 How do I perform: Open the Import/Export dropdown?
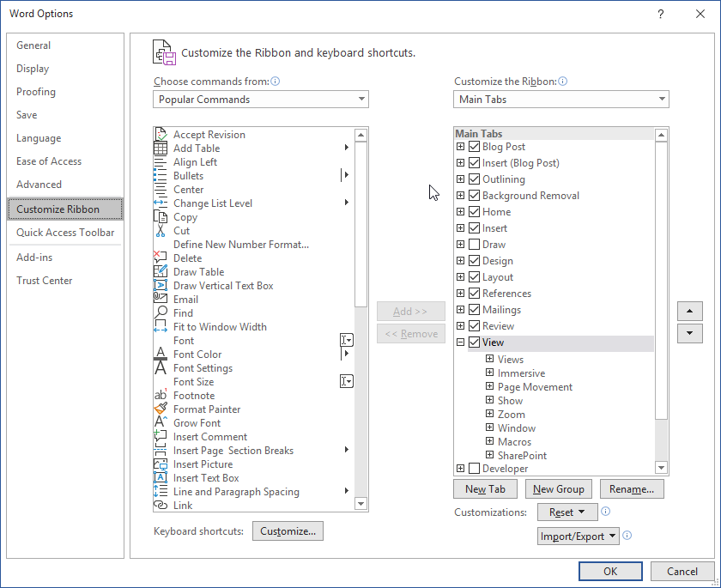[579, 536]
